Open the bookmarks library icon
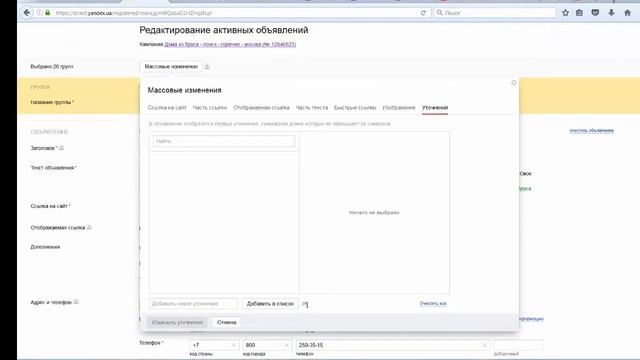 [x=579, y=13]
